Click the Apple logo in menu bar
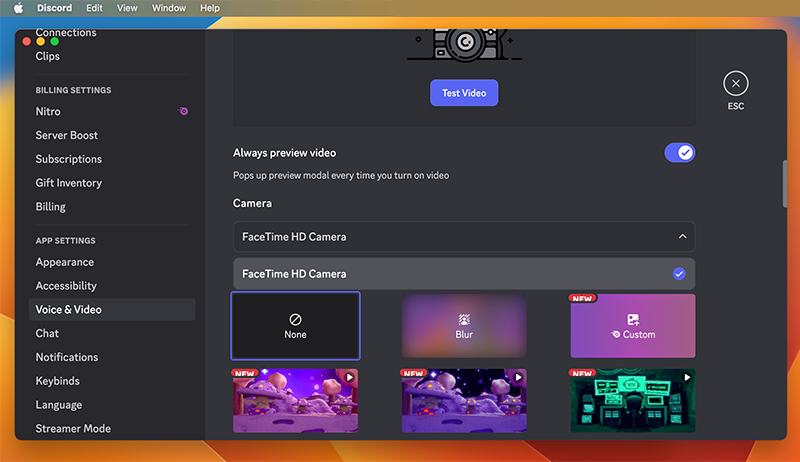This screenshot has height=462, width=800. (x=18, y=8)
